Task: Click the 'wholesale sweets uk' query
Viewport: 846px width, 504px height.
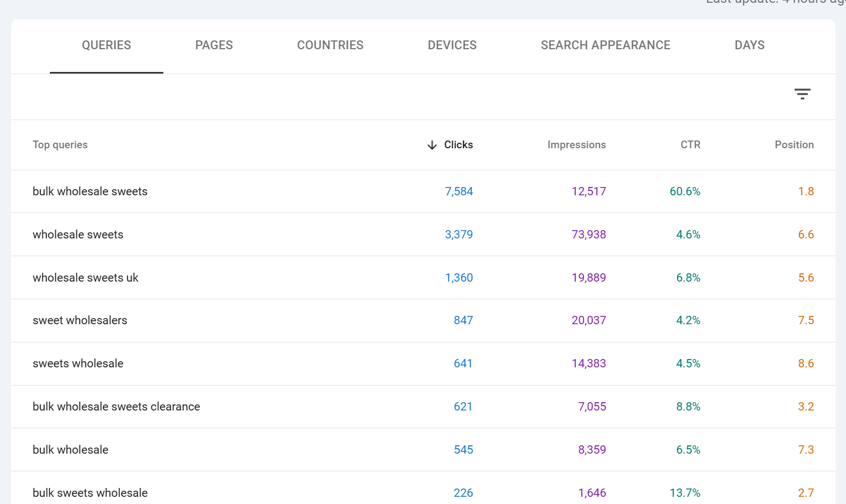Action: (x=85, y=278)
